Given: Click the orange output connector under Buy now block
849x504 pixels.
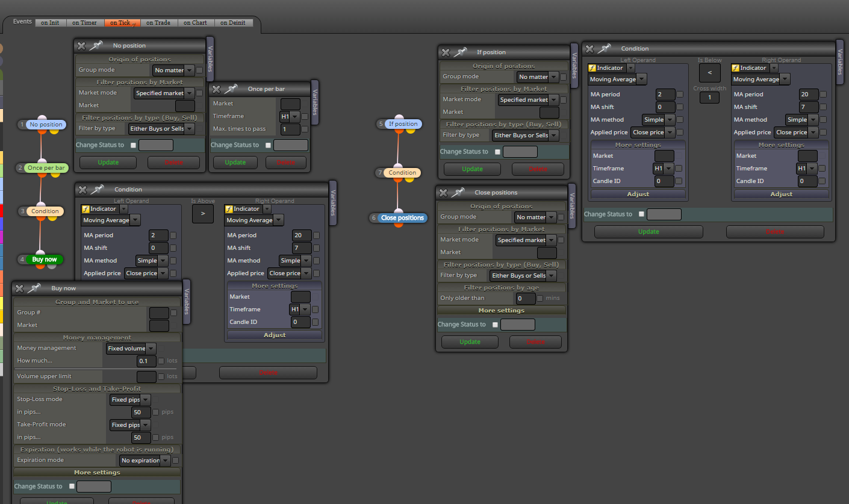Looking at the screenshot, I should tap(41, 266).
